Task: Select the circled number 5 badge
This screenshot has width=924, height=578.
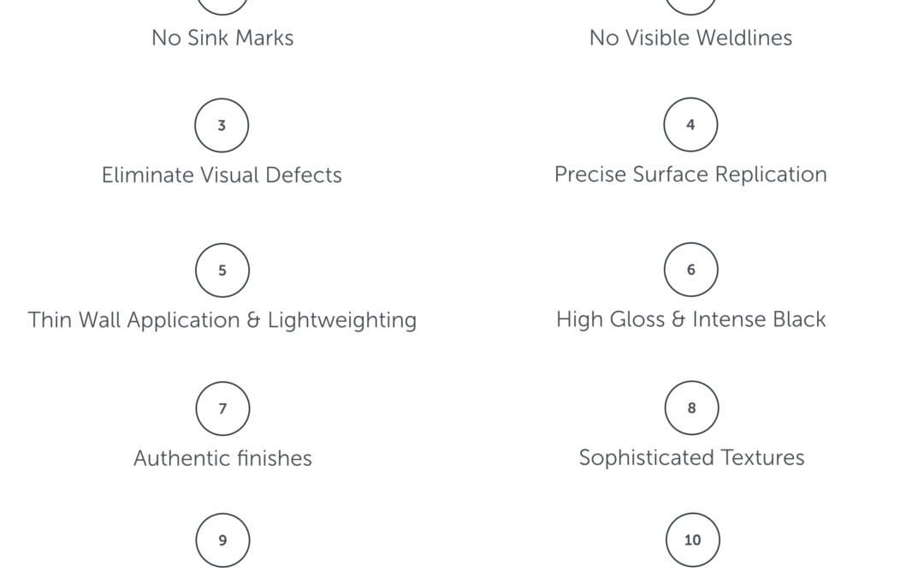Action: point(222,270)
